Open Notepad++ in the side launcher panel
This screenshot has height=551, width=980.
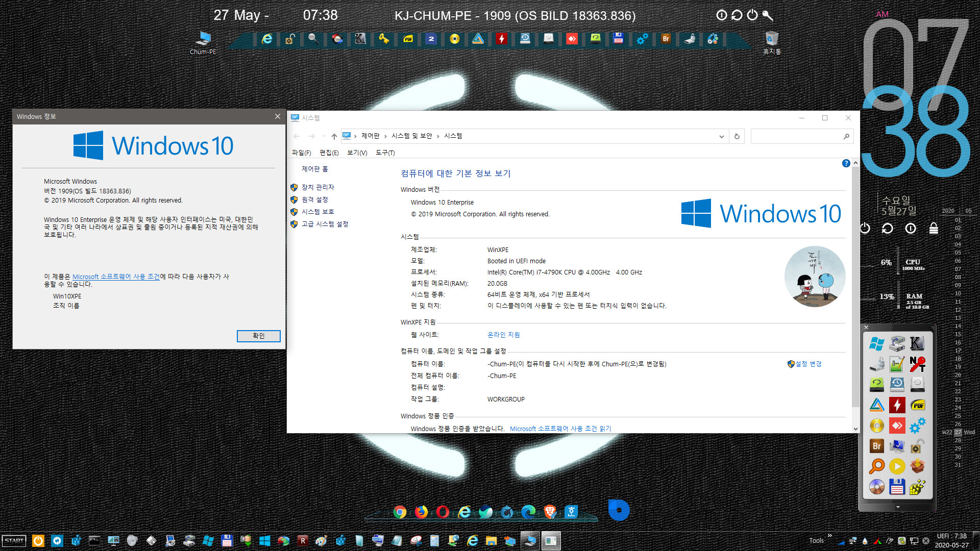pyautogui.click(x=897, y=364)
